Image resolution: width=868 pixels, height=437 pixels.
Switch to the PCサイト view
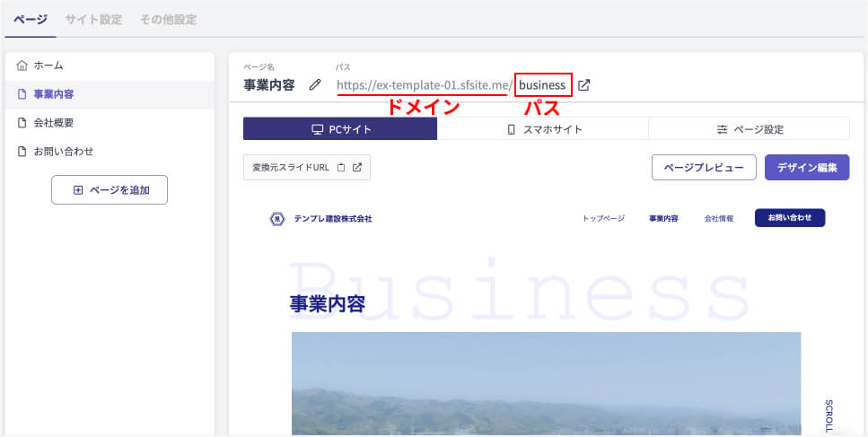click(x=340, y=129)
